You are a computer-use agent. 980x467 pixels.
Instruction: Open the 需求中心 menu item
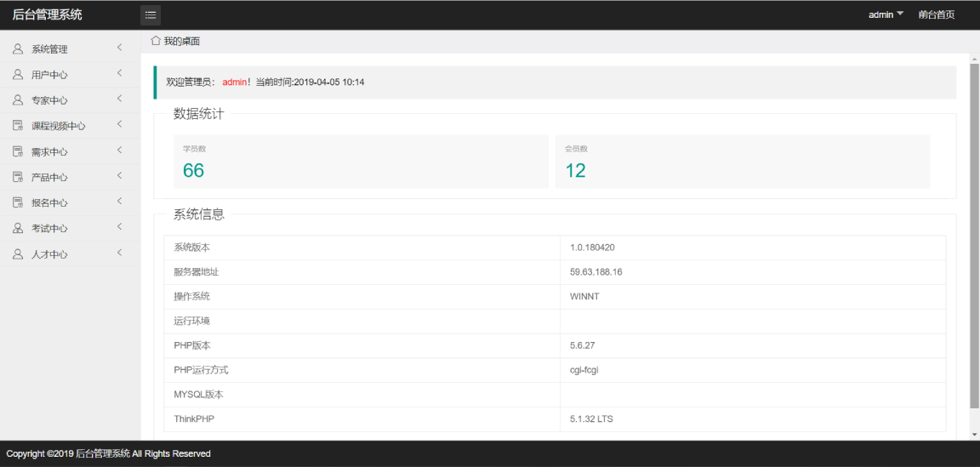click(70, 151)
